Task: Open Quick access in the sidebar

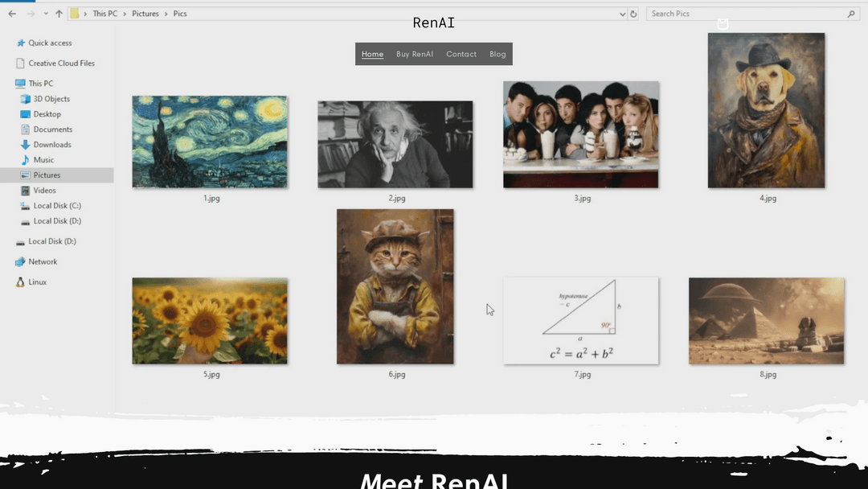Action: [x=50, y=43]
